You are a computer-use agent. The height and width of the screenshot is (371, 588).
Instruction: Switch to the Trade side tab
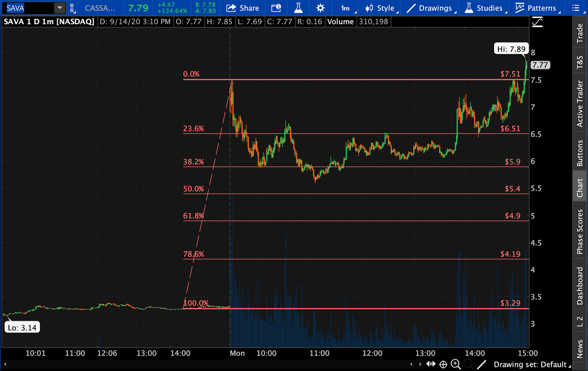(x=580, y=33)
